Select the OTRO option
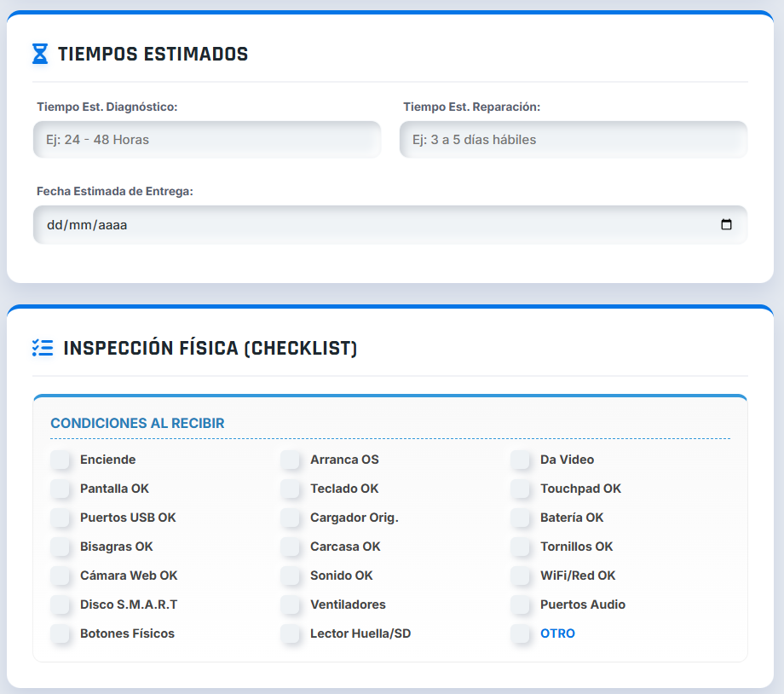Image resolution: width=784 pixels, height=694 pixels. tap(521, 633)
